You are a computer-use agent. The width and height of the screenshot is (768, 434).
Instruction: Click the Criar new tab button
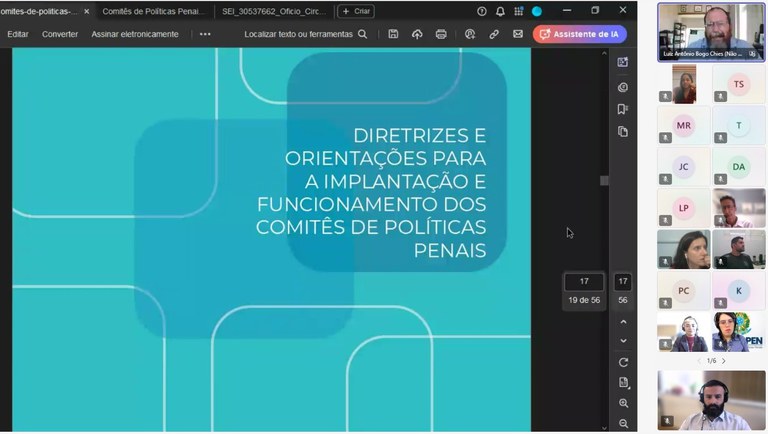(357, 11)
